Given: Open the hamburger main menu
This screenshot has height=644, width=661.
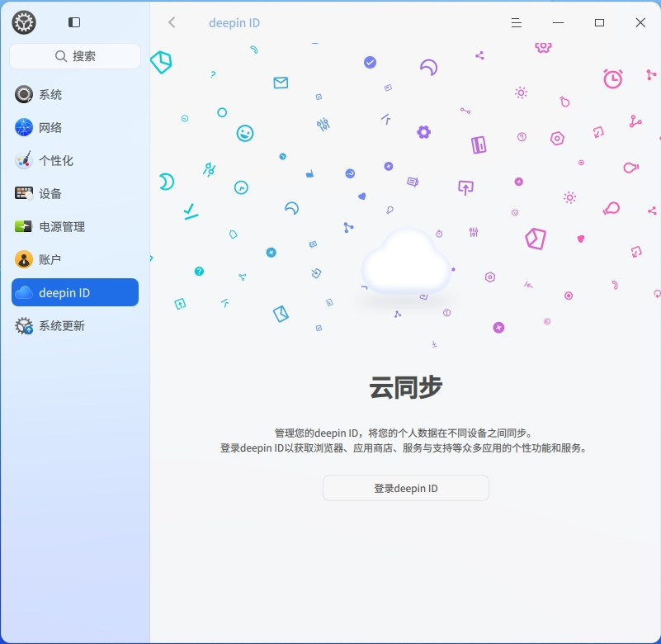Looking at the screenshot, I should [517, 23].
